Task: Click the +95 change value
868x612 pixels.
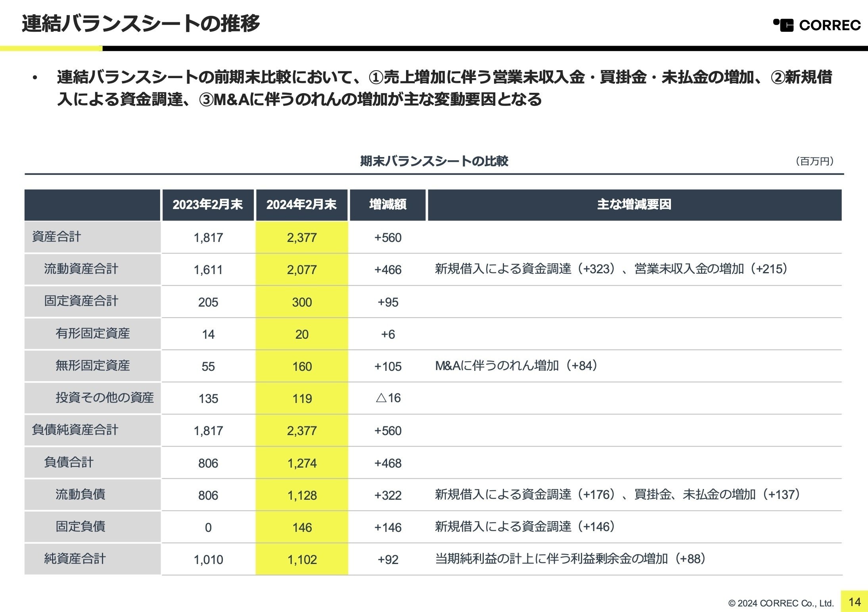Action: coord(388,303)
